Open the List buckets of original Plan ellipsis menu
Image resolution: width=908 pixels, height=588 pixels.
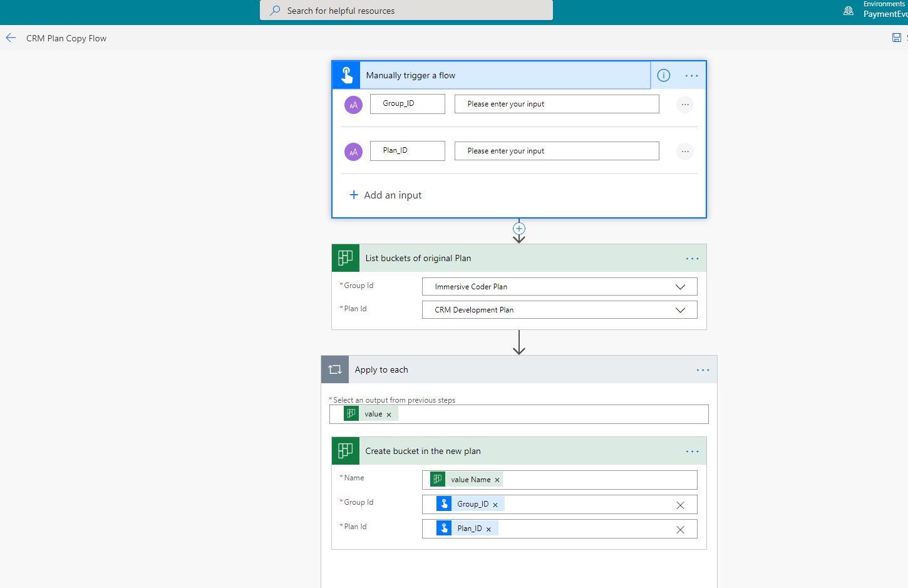coord(692,259)
